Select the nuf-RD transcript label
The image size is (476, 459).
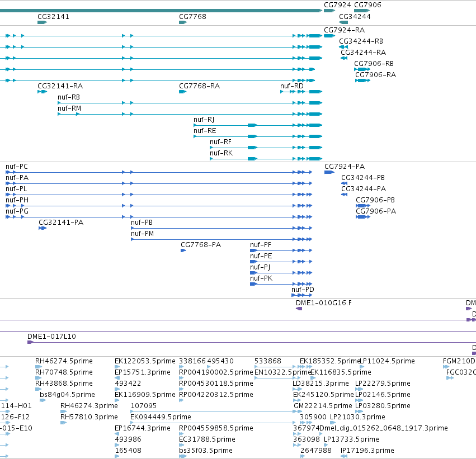[x=292, y=86]
